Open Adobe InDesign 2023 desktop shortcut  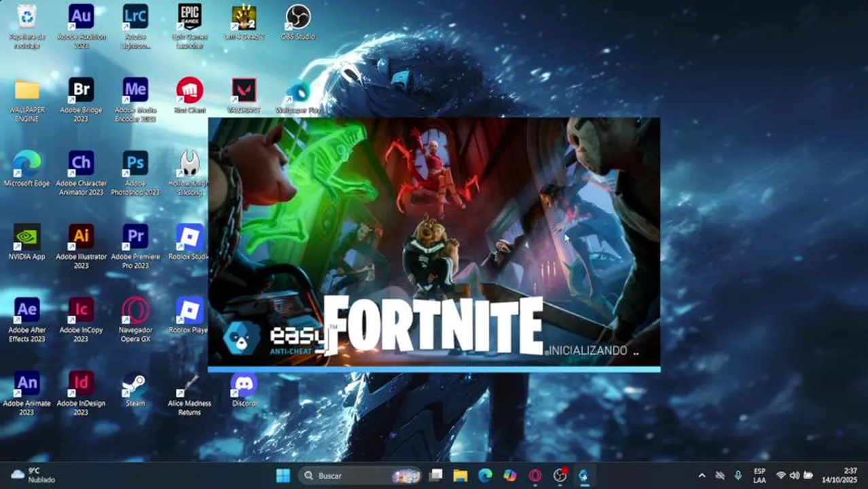[x=81, y=393]
